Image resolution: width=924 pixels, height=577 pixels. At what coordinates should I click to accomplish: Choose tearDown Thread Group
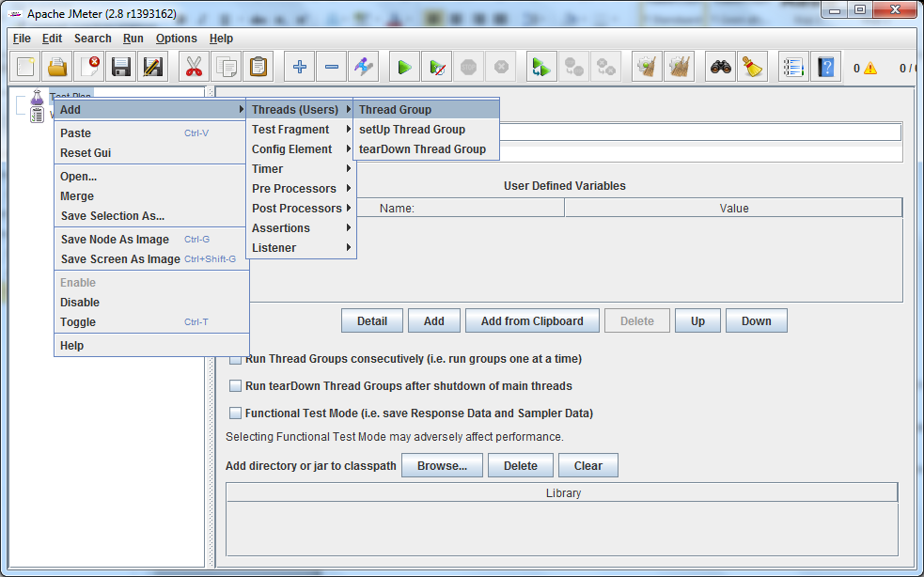click(x=426, y=149)
